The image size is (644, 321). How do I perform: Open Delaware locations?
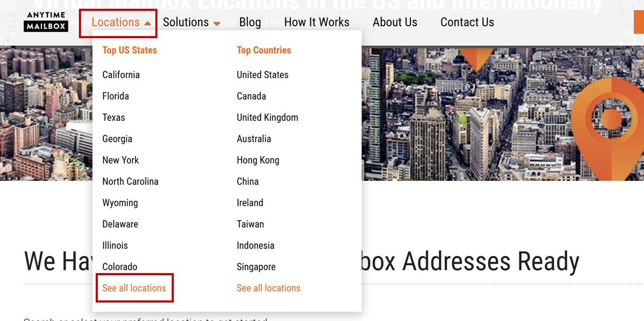point(120,224)
